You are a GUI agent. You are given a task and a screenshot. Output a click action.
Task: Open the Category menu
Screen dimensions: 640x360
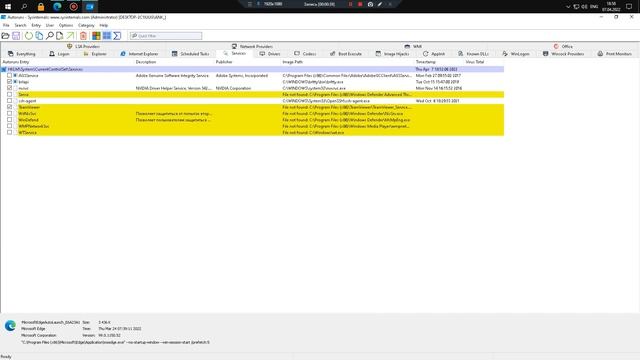click(x=86, y=25)
